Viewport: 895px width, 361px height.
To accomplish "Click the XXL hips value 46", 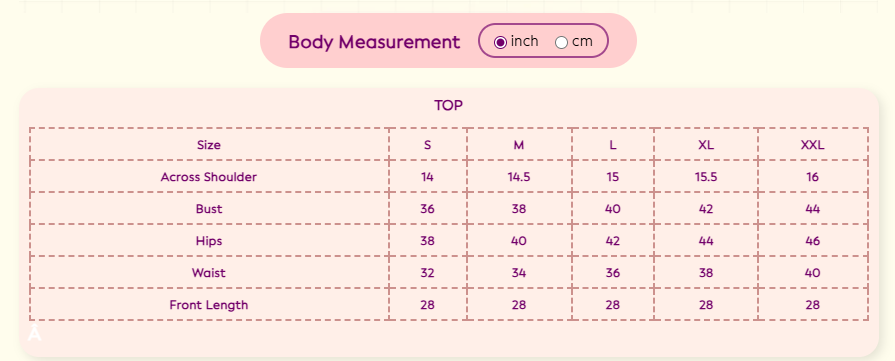I will (813, 241).
